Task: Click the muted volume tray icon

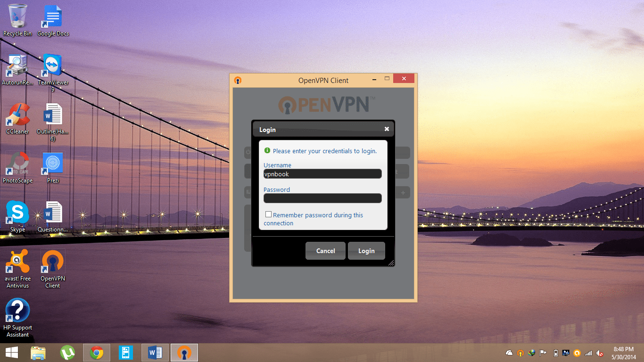Action: (x=600, y=353)
